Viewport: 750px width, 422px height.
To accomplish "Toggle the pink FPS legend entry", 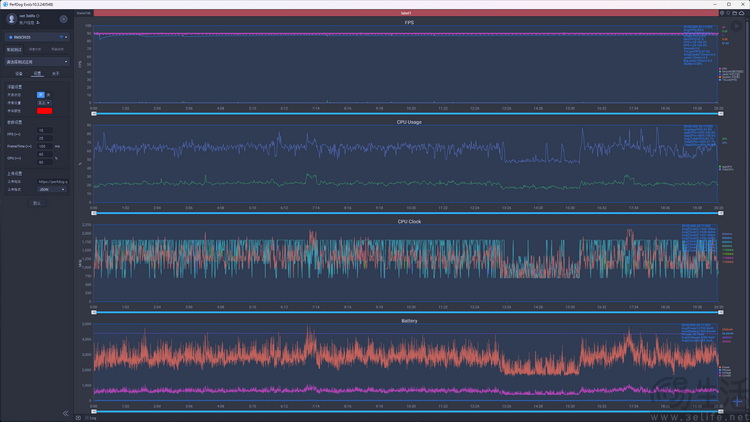I will (x=723, y=68).
